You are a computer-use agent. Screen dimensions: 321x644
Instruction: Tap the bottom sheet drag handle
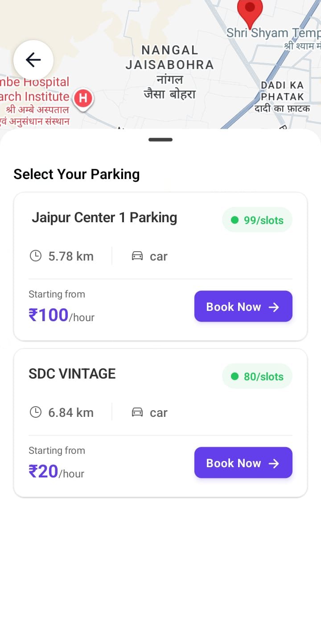click(160, 140)
